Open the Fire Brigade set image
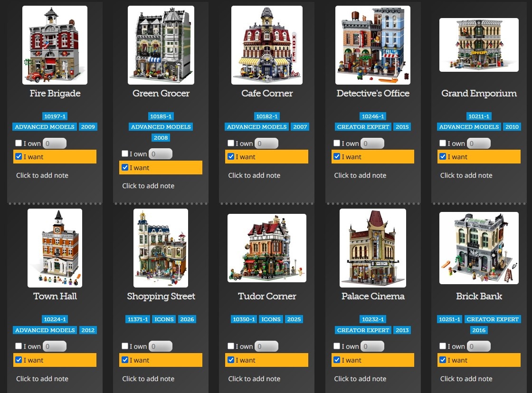Screen dimensions: 532x393 click(55, 45)
